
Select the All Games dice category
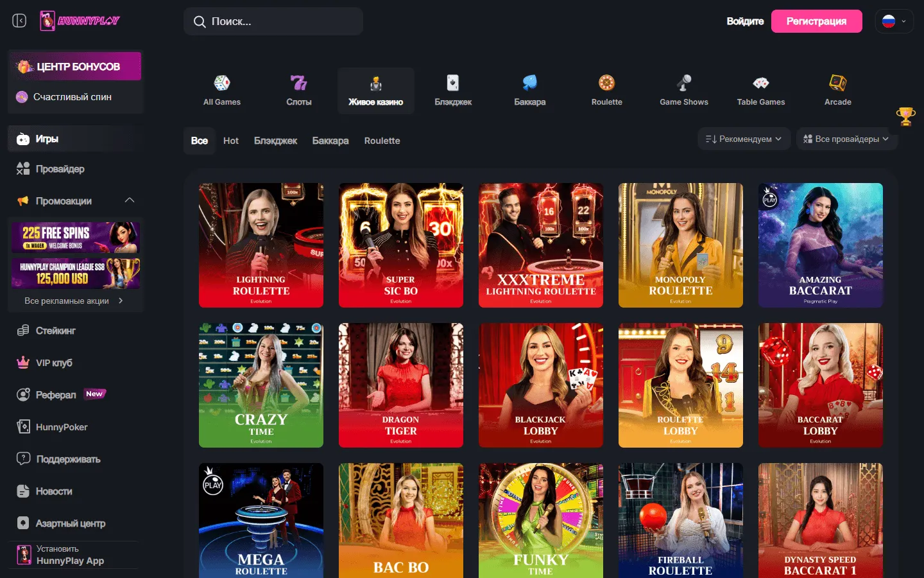[x=222, y=91]
